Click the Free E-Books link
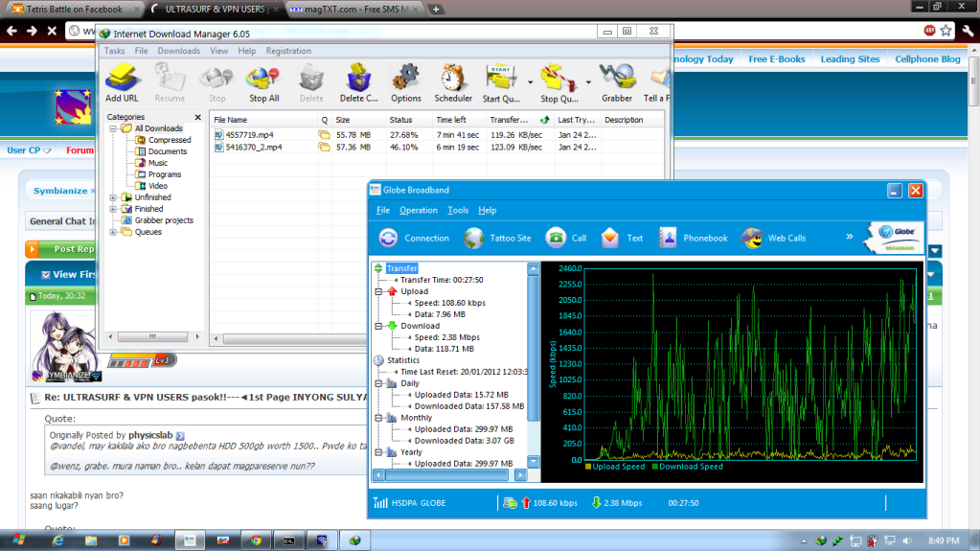This screenshot has width=980, height=551. click(776, 58)
